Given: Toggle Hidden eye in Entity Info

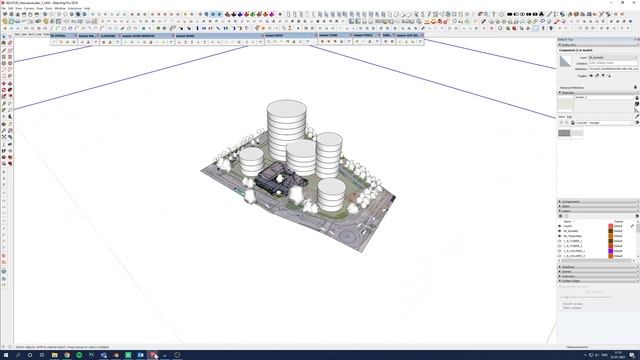Looking at the screenshot, I should click(591, 76).
